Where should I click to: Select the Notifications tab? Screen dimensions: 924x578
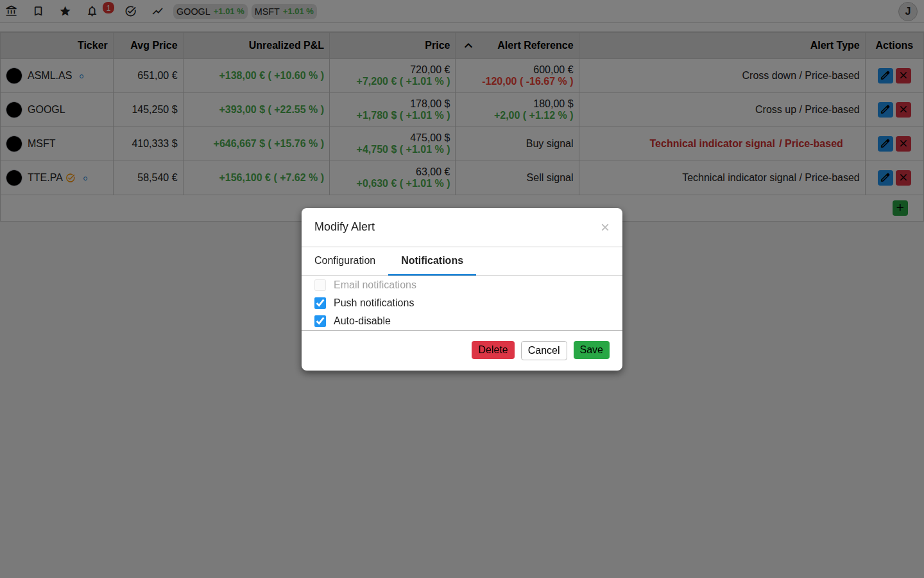point(432,261)
